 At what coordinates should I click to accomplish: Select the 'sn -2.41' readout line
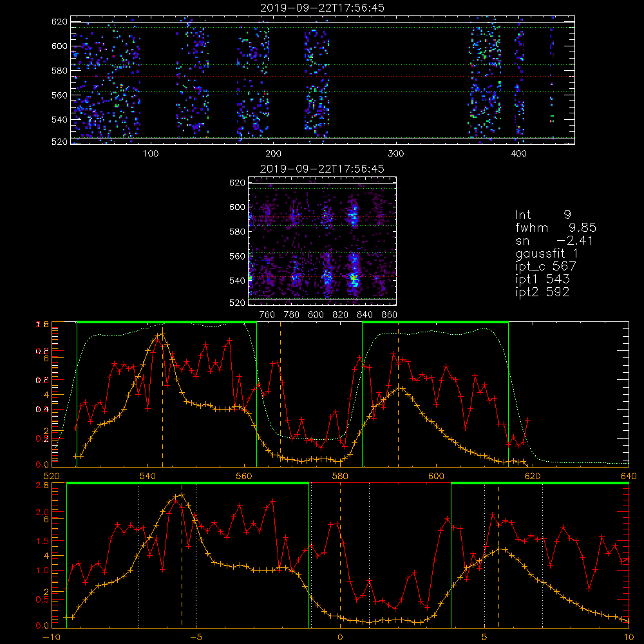pos(554,241)
